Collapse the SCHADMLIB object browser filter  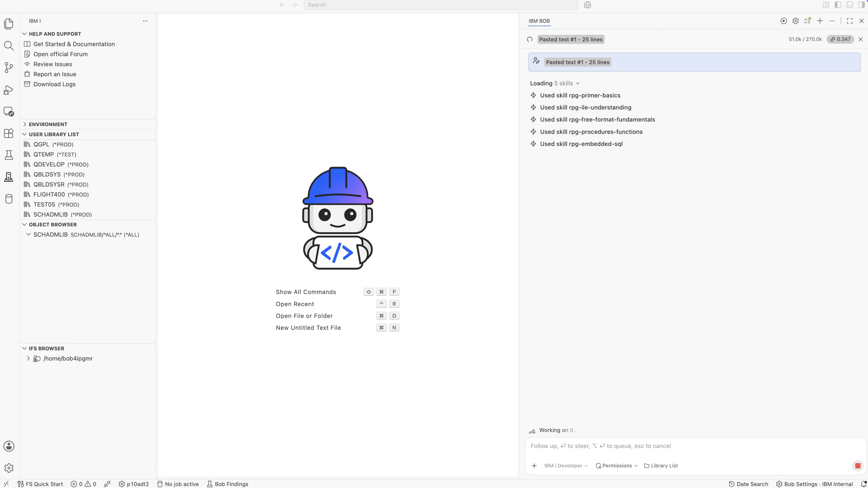(x=28, y=234)
